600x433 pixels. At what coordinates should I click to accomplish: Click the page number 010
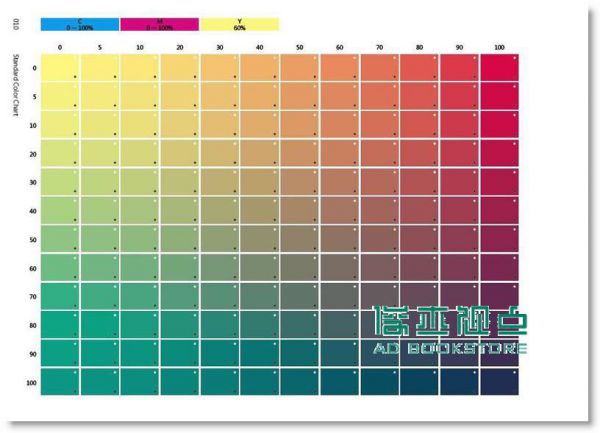(16, 24)
